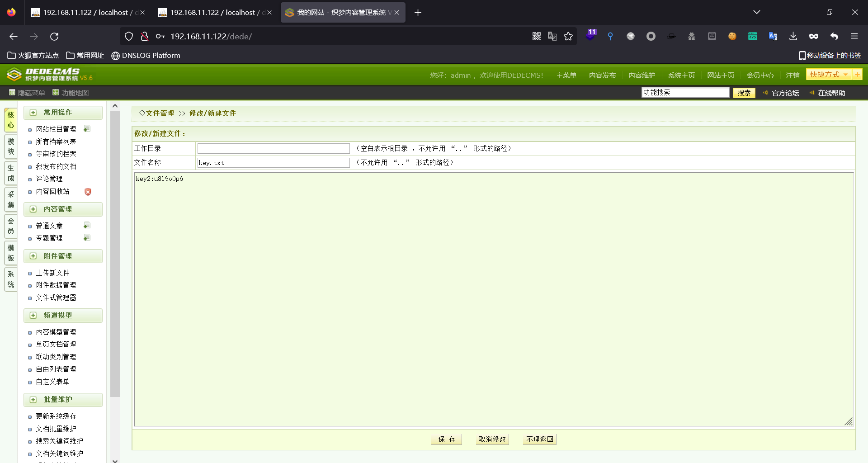Toggle 隐藏菜单 to hide the sidebar
Screen dimensions: 868x463
pos(27,93)
